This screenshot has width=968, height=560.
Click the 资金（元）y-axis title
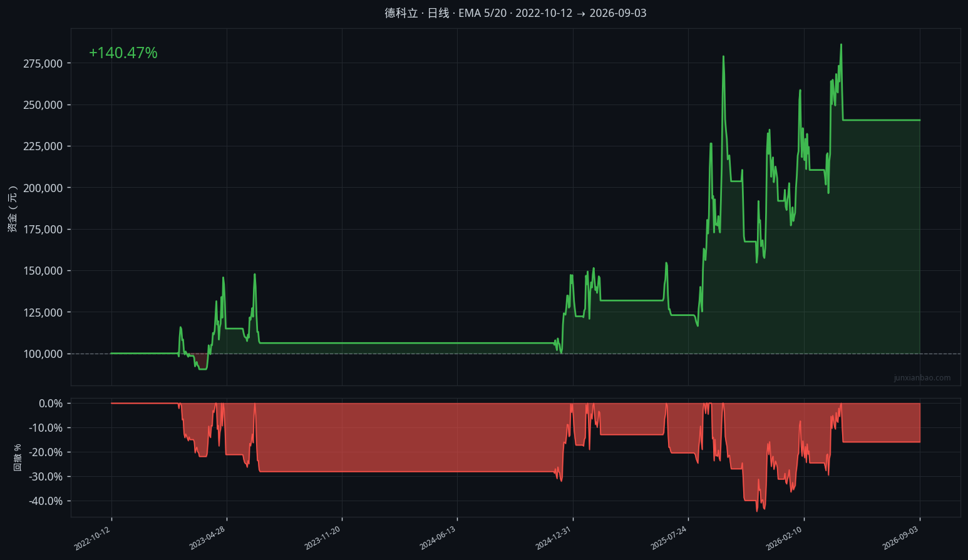pos(13,210)
